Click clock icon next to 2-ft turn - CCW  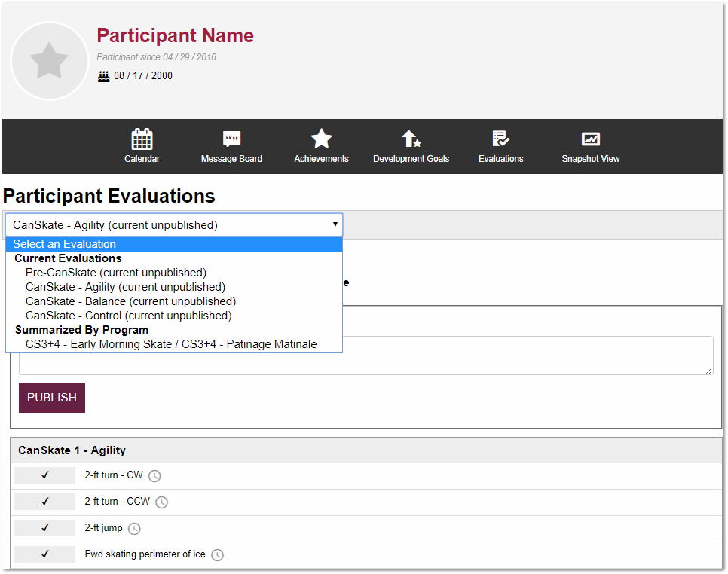(x=161, y=502)
